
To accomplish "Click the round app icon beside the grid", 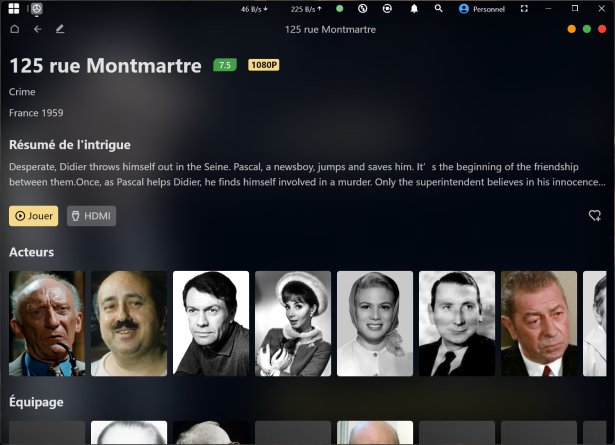I will pyautogui.click(x=36, y=9).
